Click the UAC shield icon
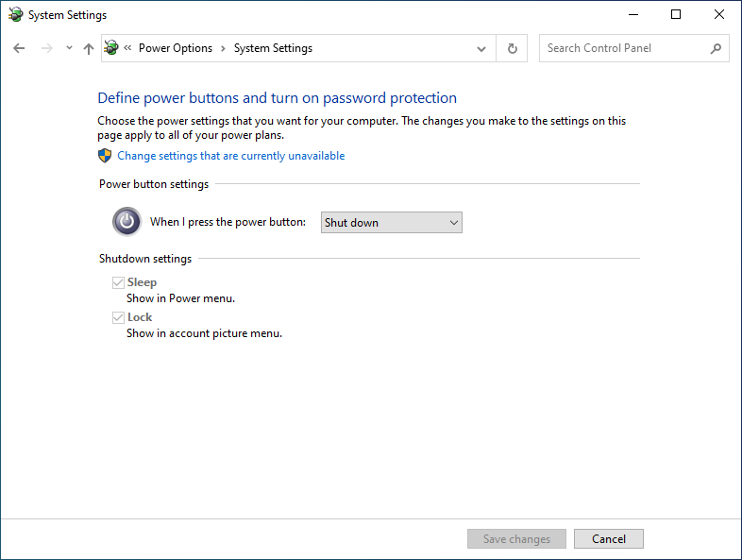This screenshot has width=742, height=560. click(x=105, y=156)
